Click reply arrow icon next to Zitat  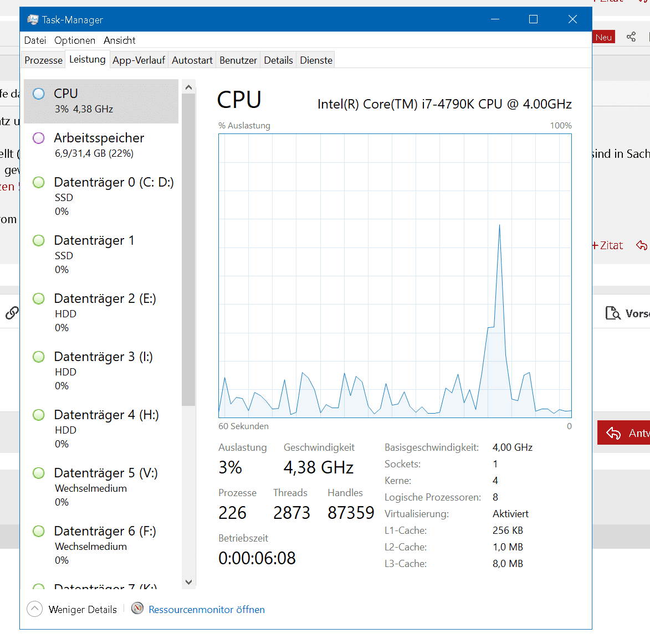[x=642, y=245]
